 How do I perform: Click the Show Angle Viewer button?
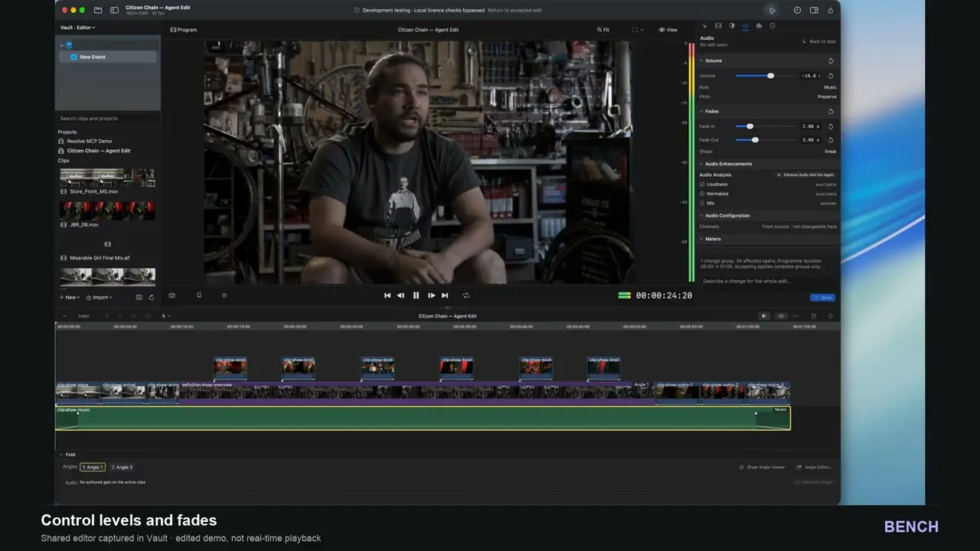tap(763, 467)
